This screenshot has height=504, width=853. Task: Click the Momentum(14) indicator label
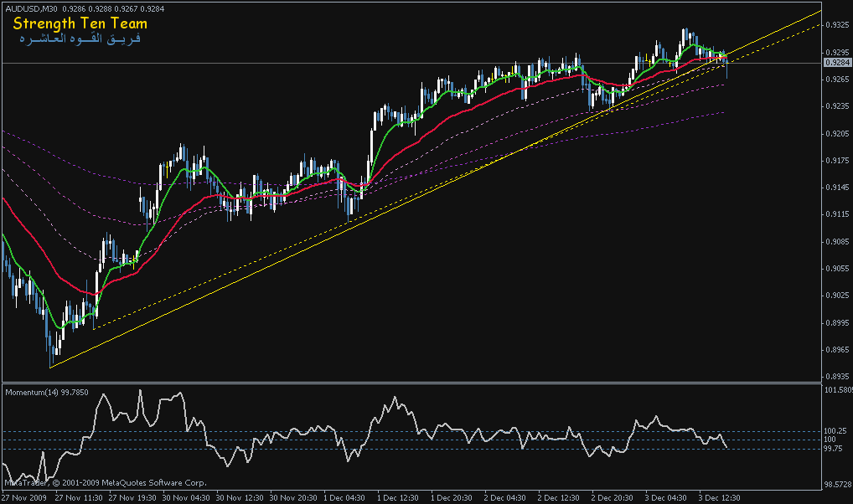coord(47,392)
